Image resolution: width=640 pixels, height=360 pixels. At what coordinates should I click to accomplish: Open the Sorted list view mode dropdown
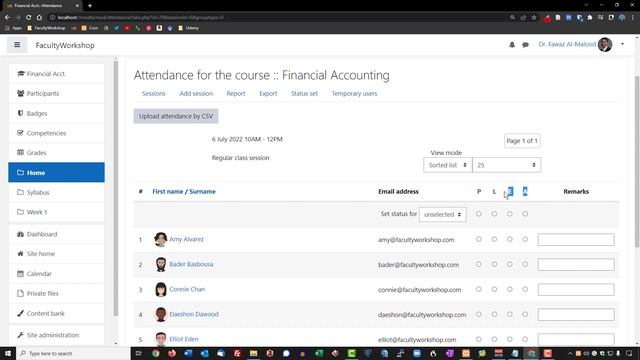coord(447,165)
